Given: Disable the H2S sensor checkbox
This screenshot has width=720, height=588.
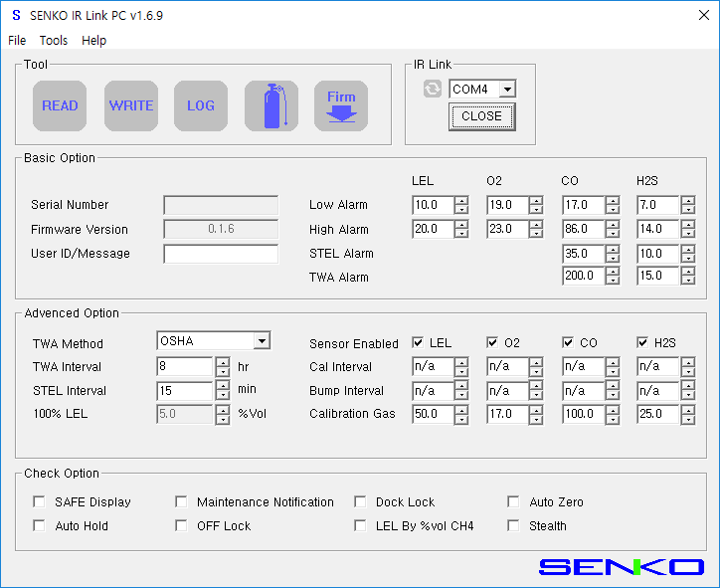Looking at the screenshot, I should click(642, 343).
